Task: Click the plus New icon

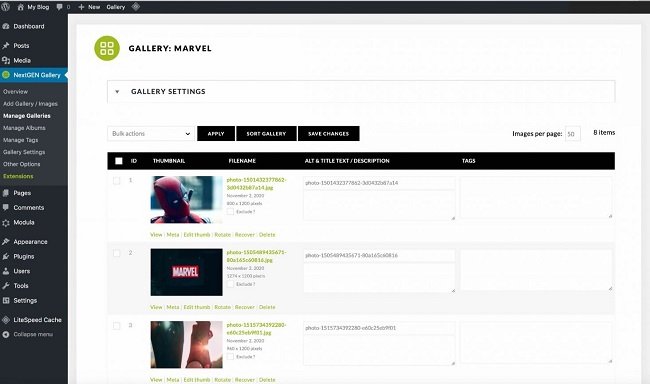Action: [x=81, y=7]
